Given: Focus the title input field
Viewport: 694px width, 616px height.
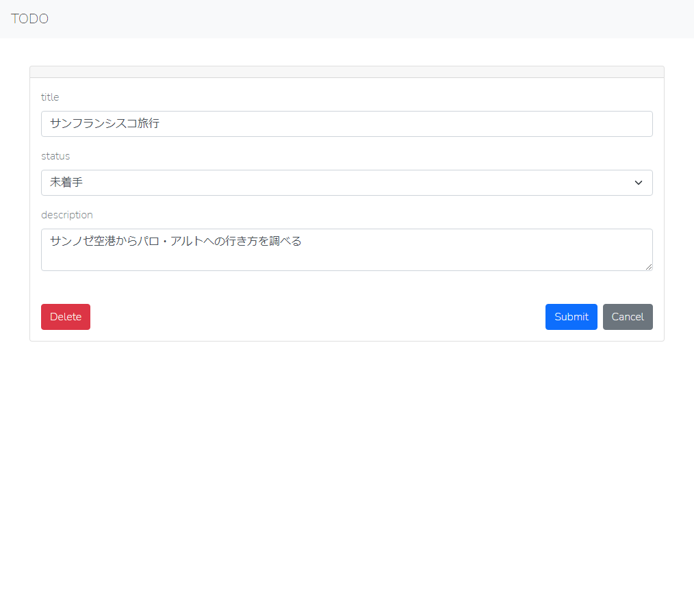Looking at the screenshot, I should point(346,124).
